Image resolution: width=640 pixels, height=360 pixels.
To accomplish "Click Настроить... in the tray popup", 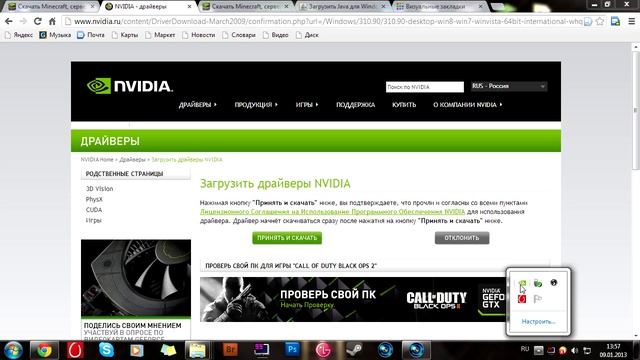I will (538, 322).
